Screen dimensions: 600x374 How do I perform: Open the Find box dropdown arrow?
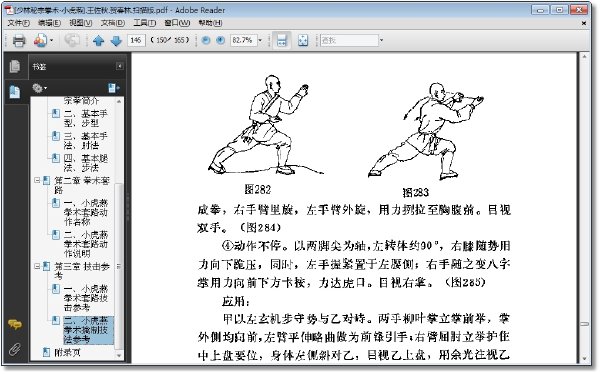tap(381, 40)
